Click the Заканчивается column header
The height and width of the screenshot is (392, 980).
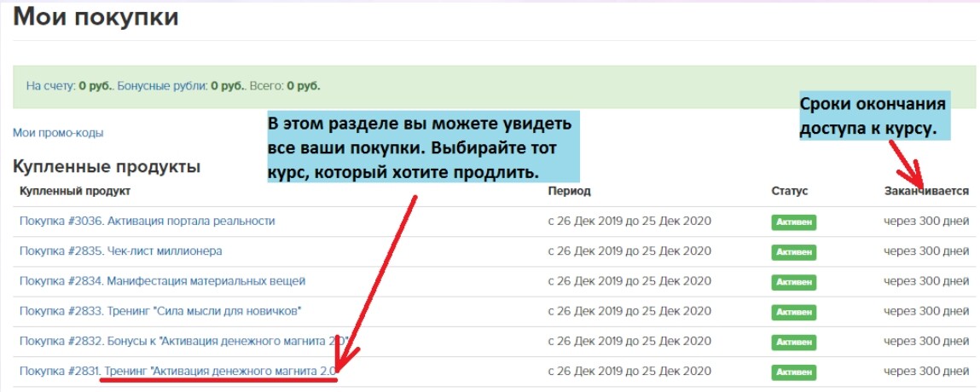927,191
